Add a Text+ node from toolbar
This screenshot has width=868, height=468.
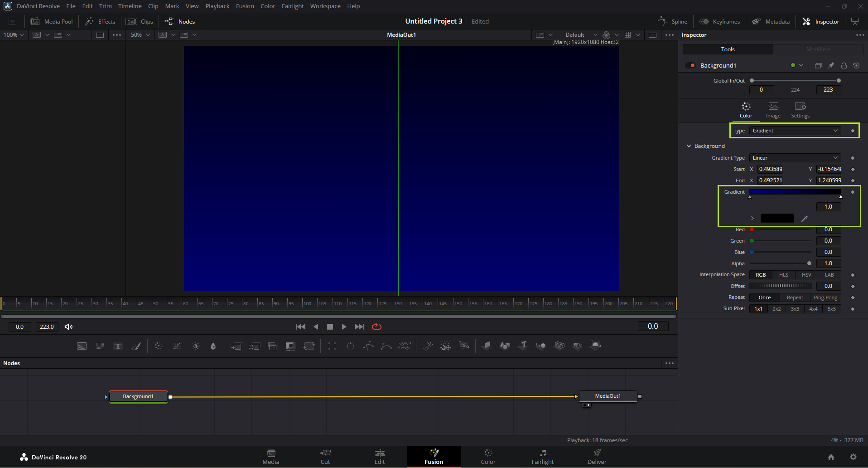[118, 346]
